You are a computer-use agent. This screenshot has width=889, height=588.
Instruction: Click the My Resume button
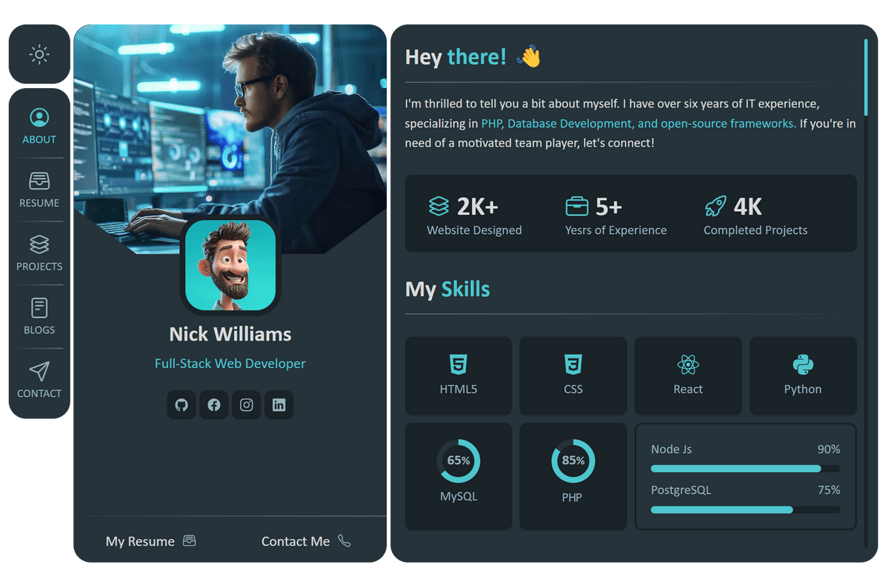coord(151,541)
